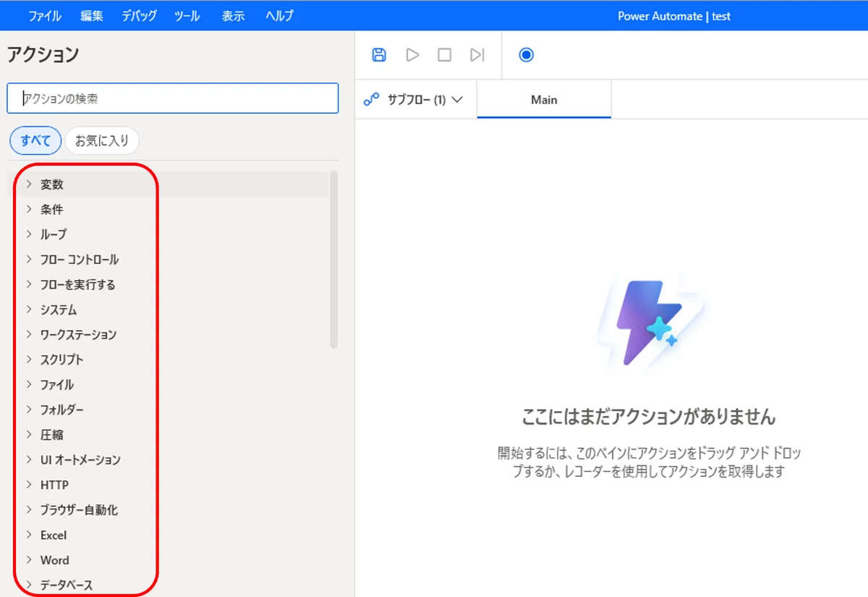Open the 編集 menu
The width and height of the screenshot is (868, 597).
tap(92, 16)
